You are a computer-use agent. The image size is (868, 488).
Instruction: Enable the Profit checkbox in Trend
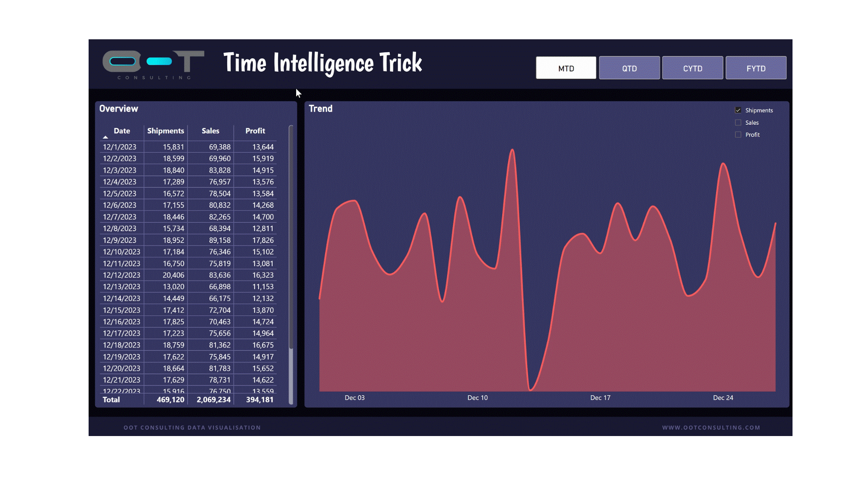[x=738, y=135]
